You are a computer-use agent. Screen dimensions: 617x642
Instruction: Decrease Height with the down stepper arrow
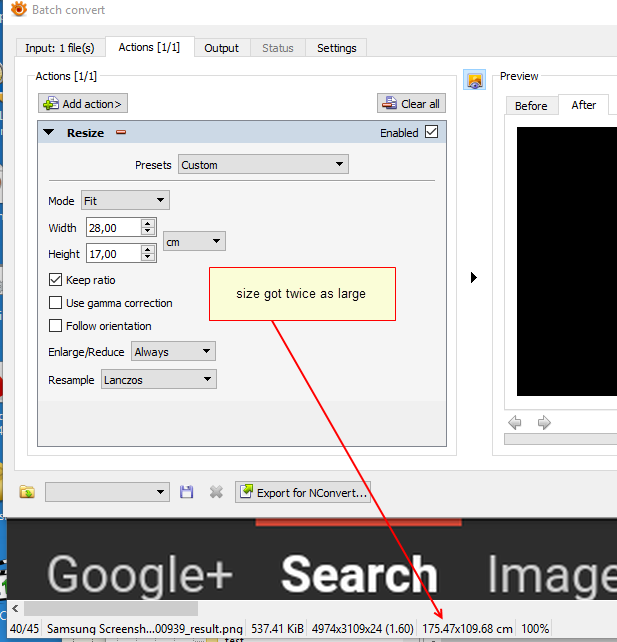148,258
